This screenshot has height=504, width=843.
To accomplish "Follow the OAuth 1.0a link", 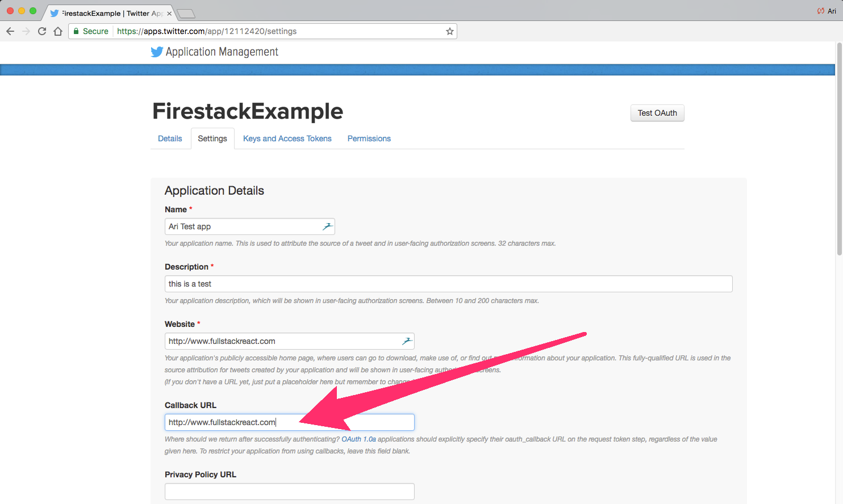I will click(x=358, y=439).
